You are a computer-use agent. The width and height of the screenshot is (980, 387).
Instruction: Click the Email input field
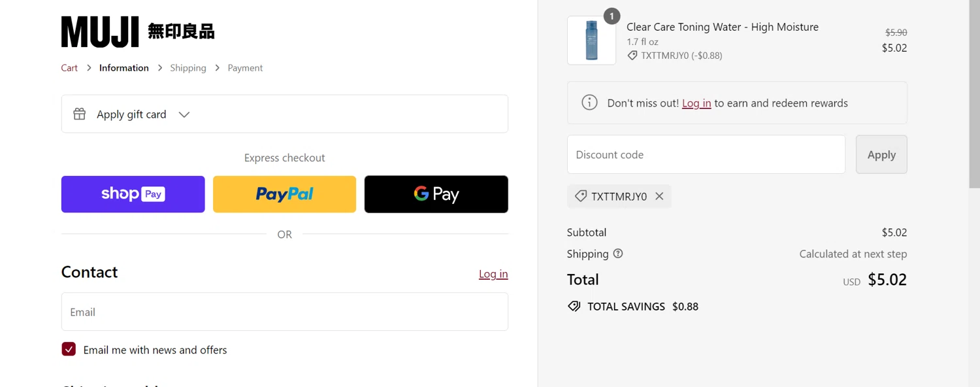click(x=284, y=312)
